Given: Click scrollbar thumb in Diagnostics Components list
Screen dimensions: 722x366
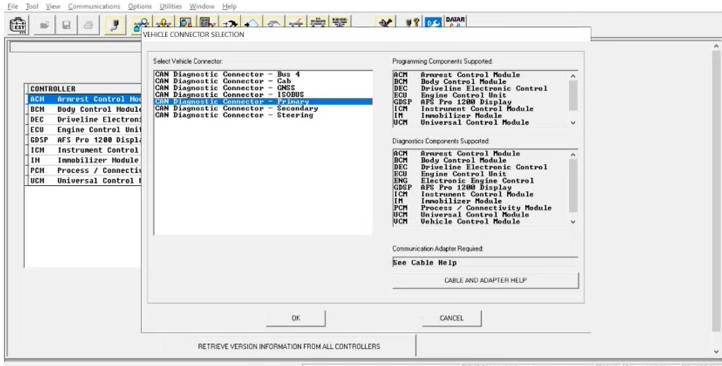Looking at the screenshot, I should point(573,186).
